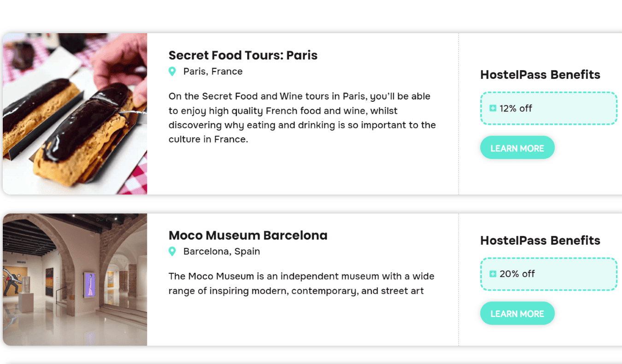The height and width of the screenshot is (364, 622).
Task: Click the Paris, France location label
Action: pyautogui.click(x=212, y=71)
